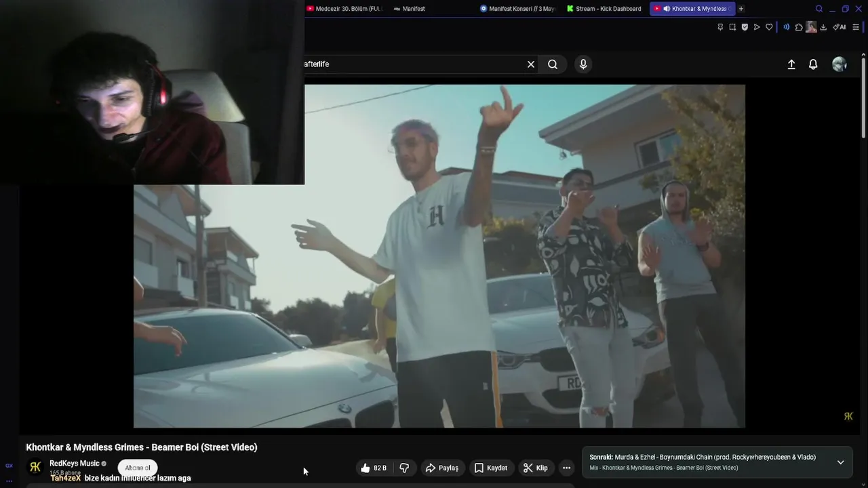Image resolution: width=868 pixels, height=488 pixels.
Task: Open the sound waves media icon
Action: pos(787,27)
